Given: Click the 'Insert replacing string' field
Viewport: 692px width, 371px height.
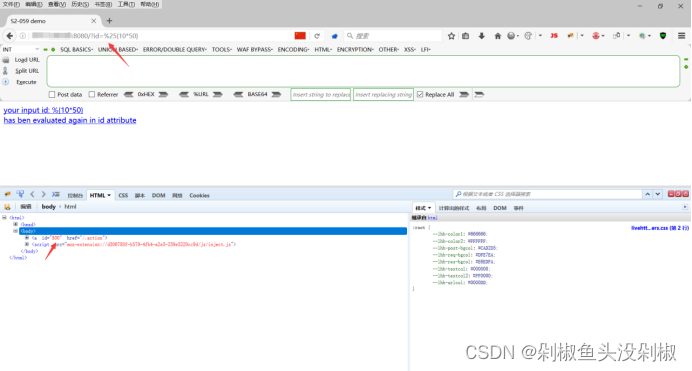Looking at the screenshot, I should [x=383, y=94].
